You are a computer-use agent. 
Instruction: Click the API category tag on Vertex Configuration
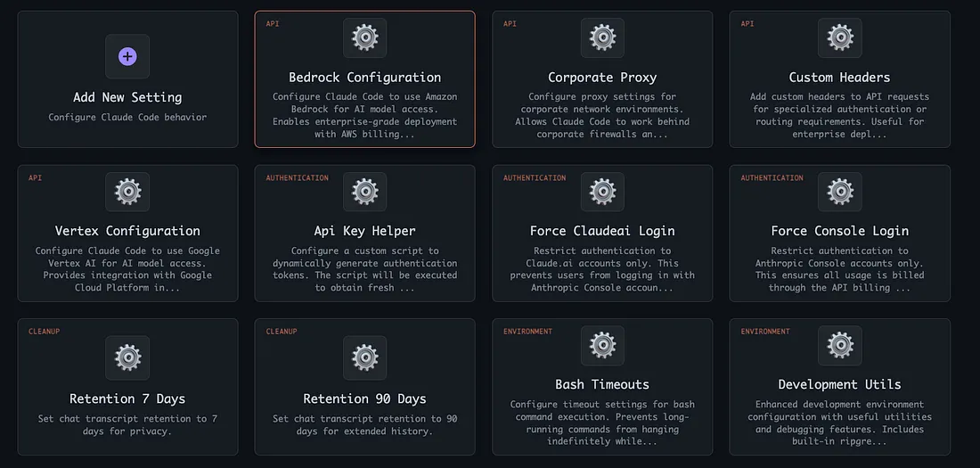tap(35, 177)
